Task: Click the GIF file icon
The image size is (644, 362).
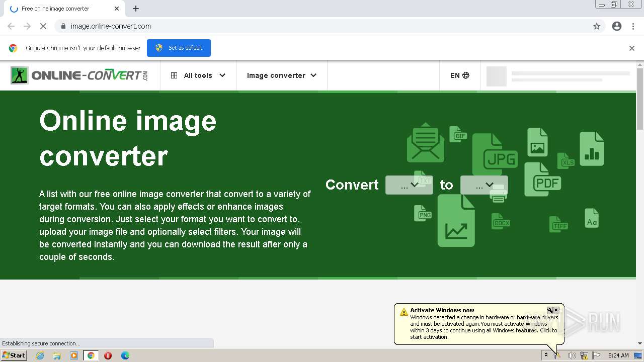Action: pos(458,134)
